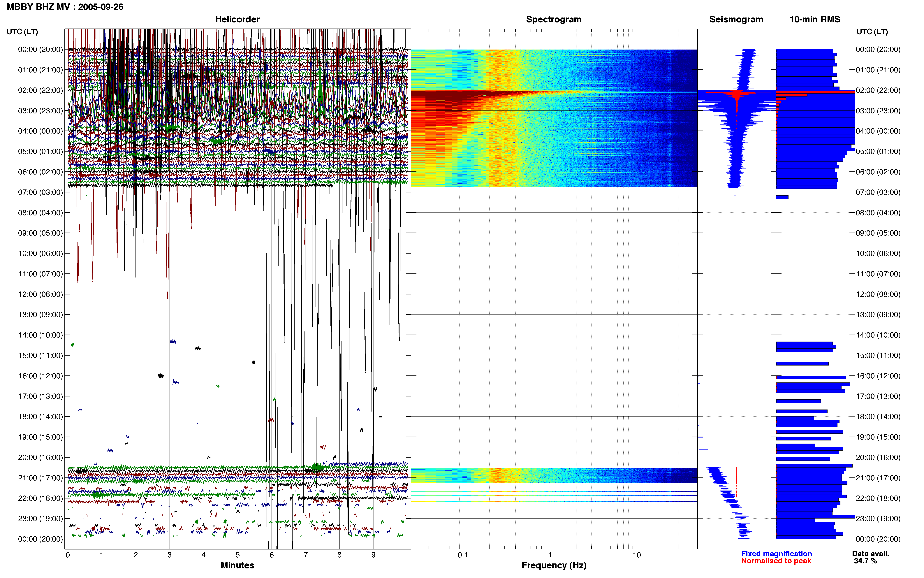Click the right '05:00 (01:00)' time label
This screenshot has width=924, height=578.
(x=878, y=151)
